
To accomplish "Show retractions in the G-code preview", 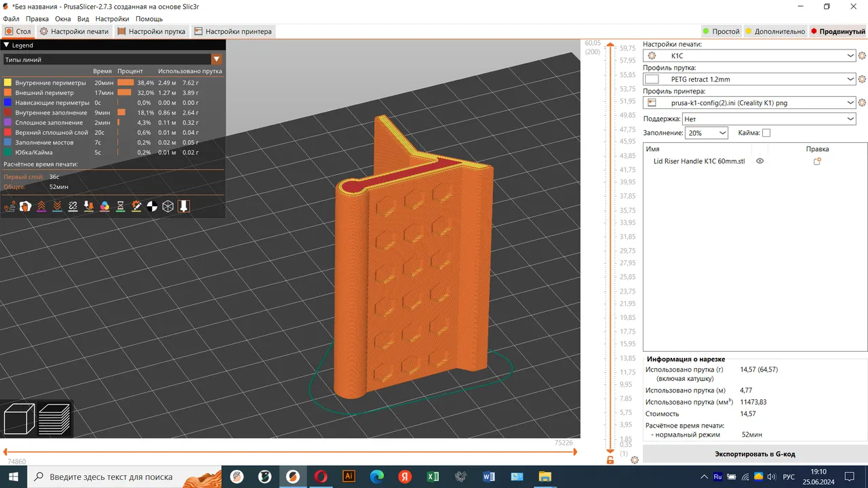I will pos(41,206).
